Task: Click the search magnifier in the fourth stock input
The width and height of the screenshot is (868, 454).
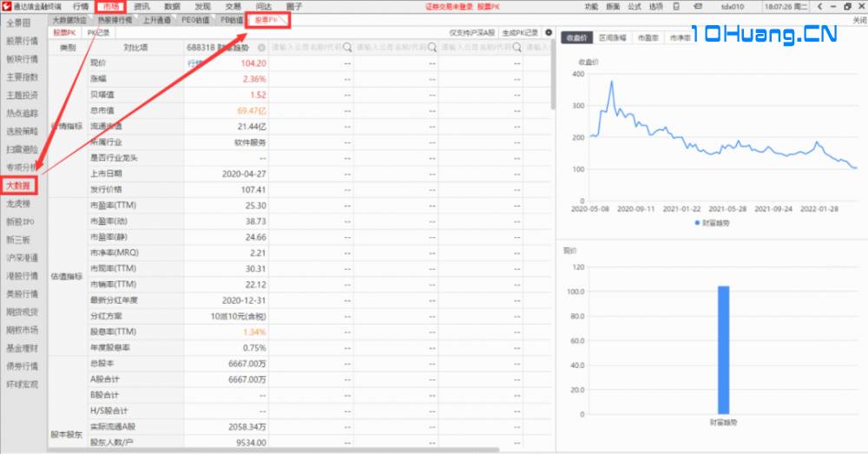Action: [516, 48]
